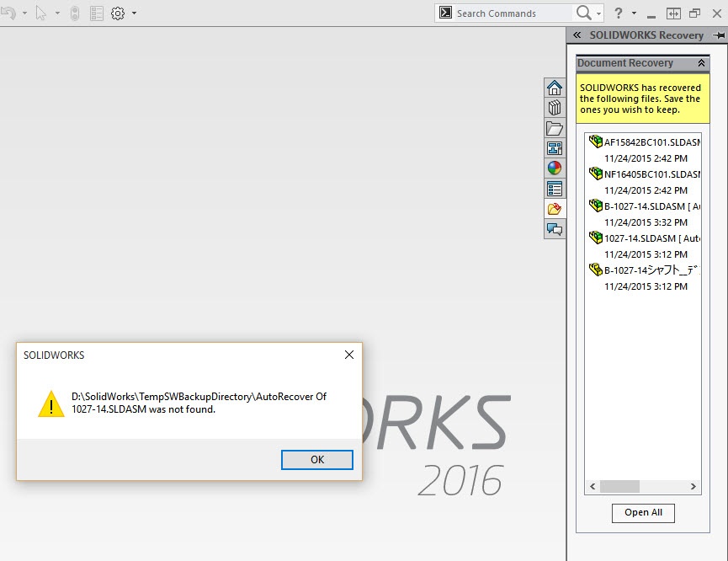The image size is (728, 561).
Task: Open the SOLIDWORKS Forum chat tab
Action: pos(555,229)
